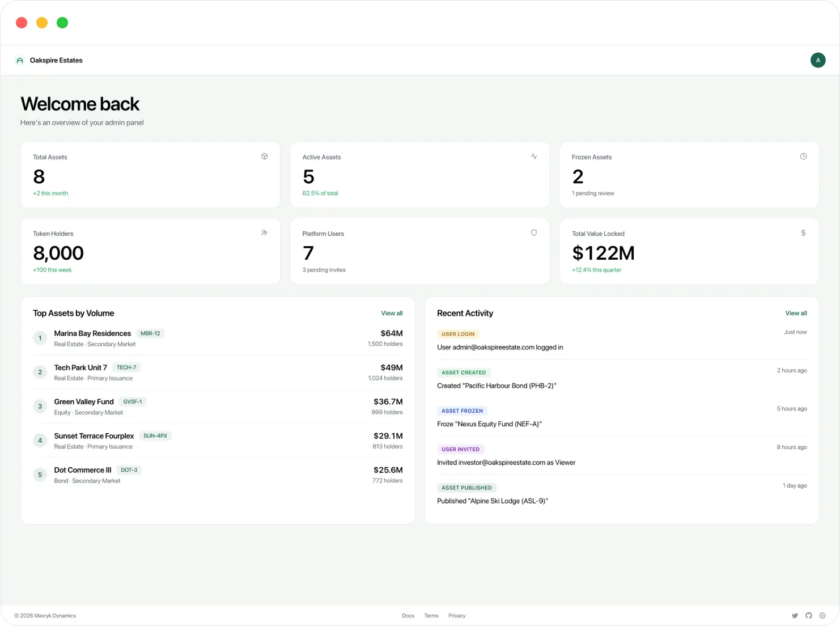Select the GVSF-1 ticker tag
840x626 pixels.
pos(133,401)
